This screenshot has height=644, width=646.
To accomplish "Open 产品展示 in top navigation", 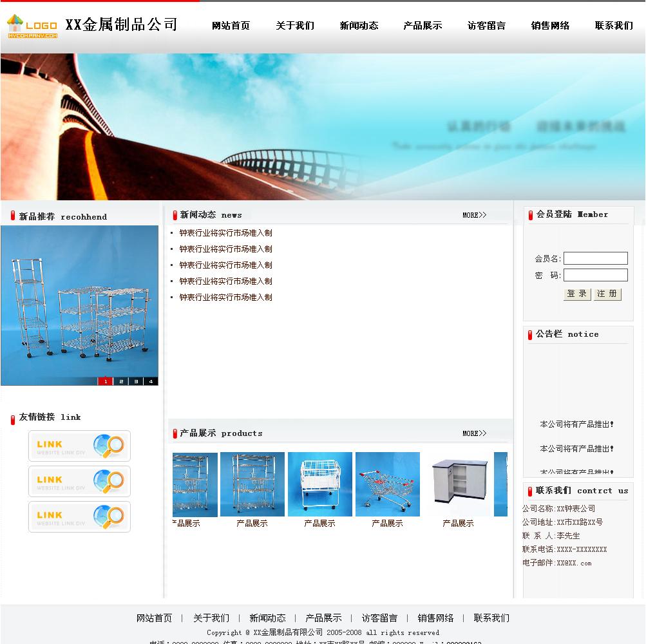I will pyautogui.click(x=423, y=26).
